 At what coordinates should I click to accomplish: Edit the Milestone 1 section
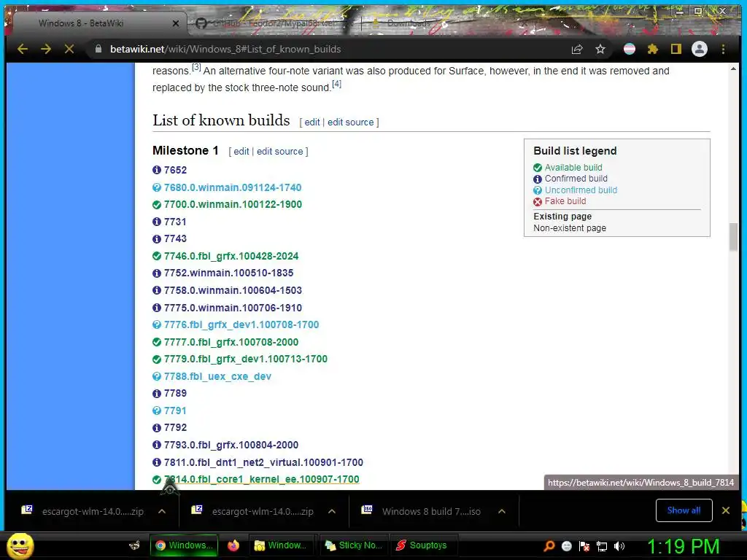pos(241,152)
